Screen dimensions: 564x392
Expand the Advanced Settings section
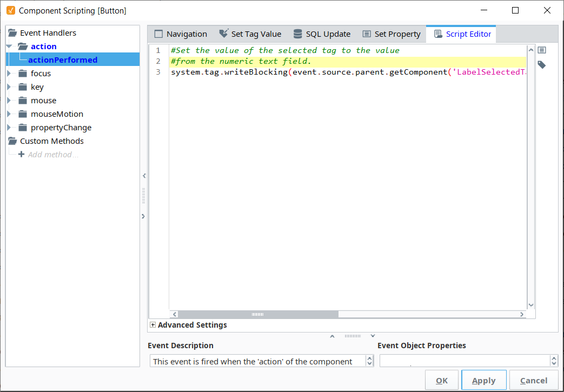point(153,325)
